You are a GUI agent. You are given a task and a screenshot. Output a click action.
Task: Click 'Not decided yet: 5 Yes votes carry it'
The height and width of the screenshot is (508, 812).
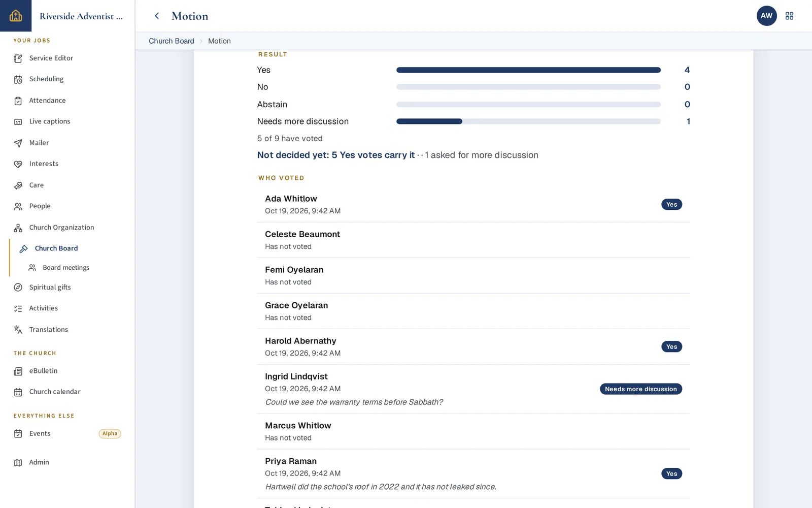[336, 155]
